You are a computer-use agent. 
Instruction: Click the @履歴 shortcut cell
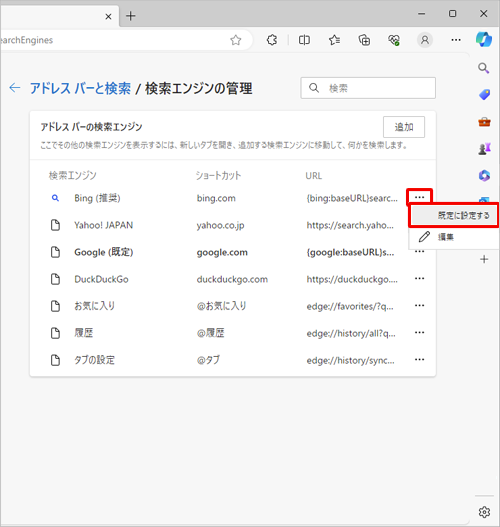(x=210, y=333)
